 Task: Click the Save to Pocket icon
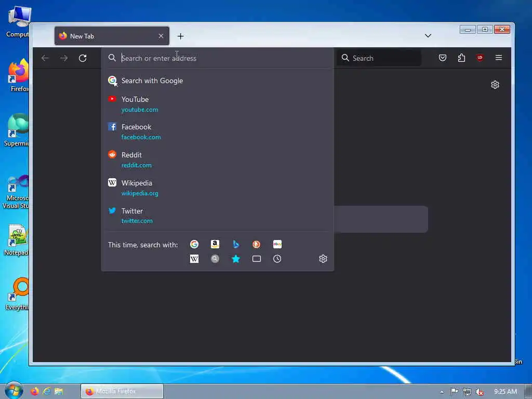(443, 58)
